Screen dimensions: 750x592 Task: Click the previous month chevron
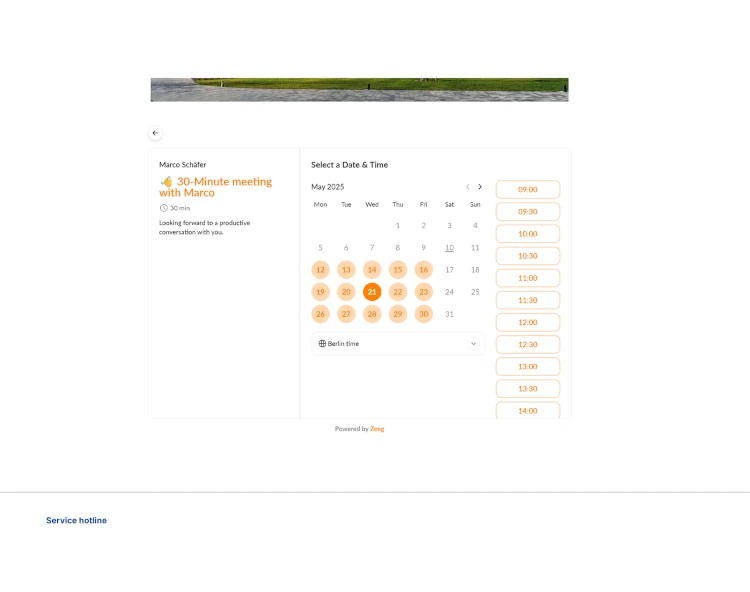click(467, 187)
